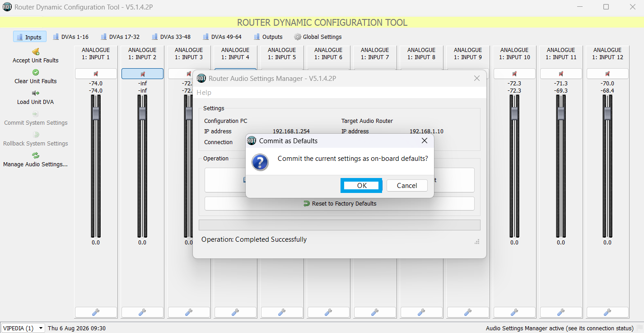
Task: Click question mark icon in Commit dialog
Action: (260, 162)
